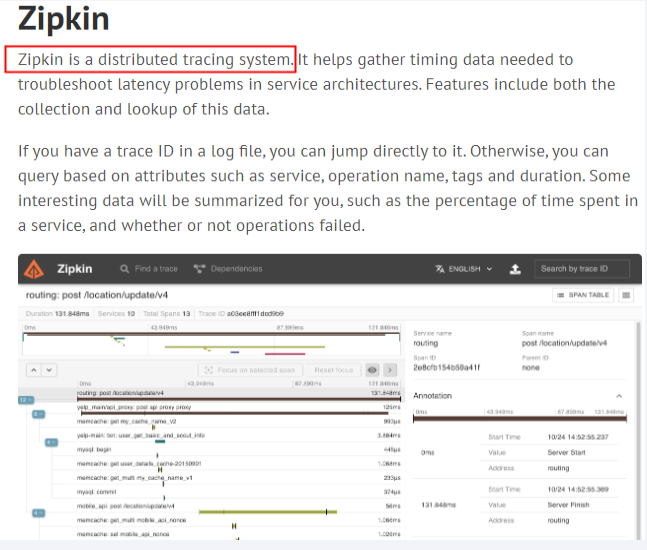Click the translate icon next to ENGLISH
The width and height of the screenshot is (647, 550).
439,269
